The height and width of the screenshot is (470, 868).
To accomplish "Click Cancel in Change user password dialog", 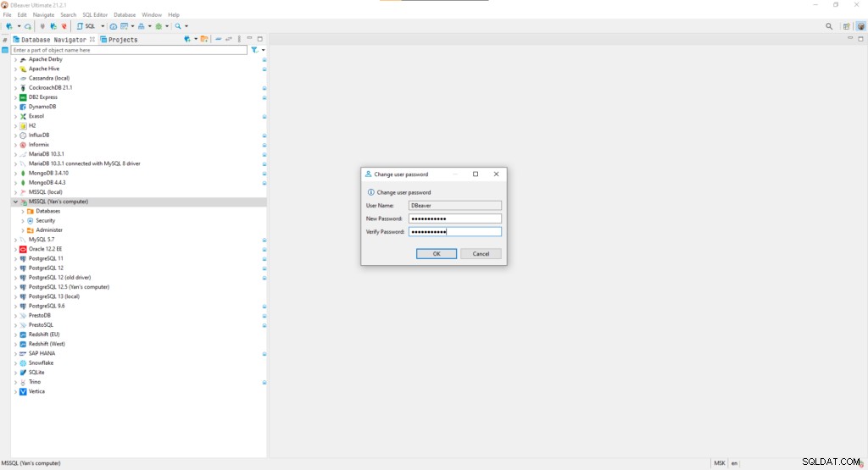I will [x=481, y=254].
